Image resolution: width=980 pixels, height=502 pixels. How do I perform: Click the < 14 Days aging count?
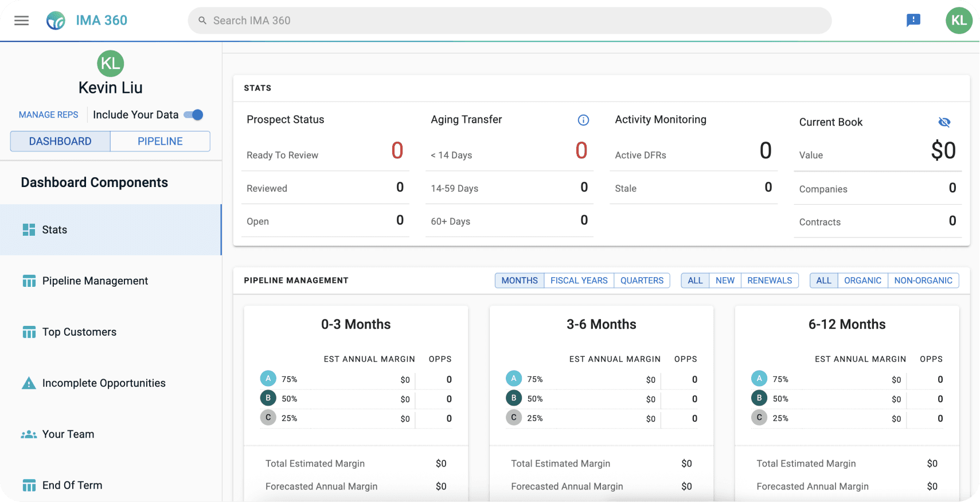click(581, 151)
